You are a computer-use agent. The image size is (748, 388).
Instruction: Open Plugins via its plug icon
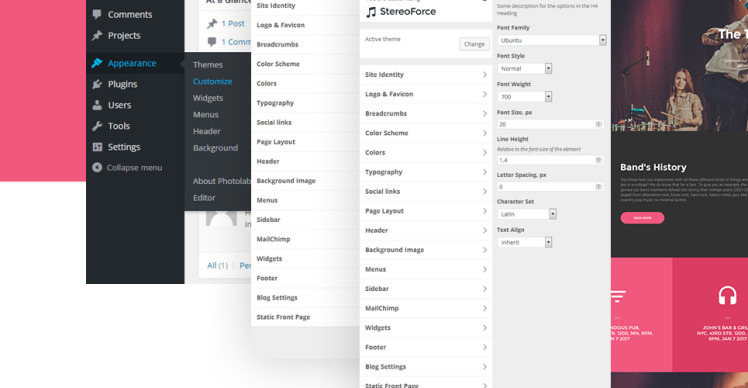pyautogui.click(x=97, y=84)
